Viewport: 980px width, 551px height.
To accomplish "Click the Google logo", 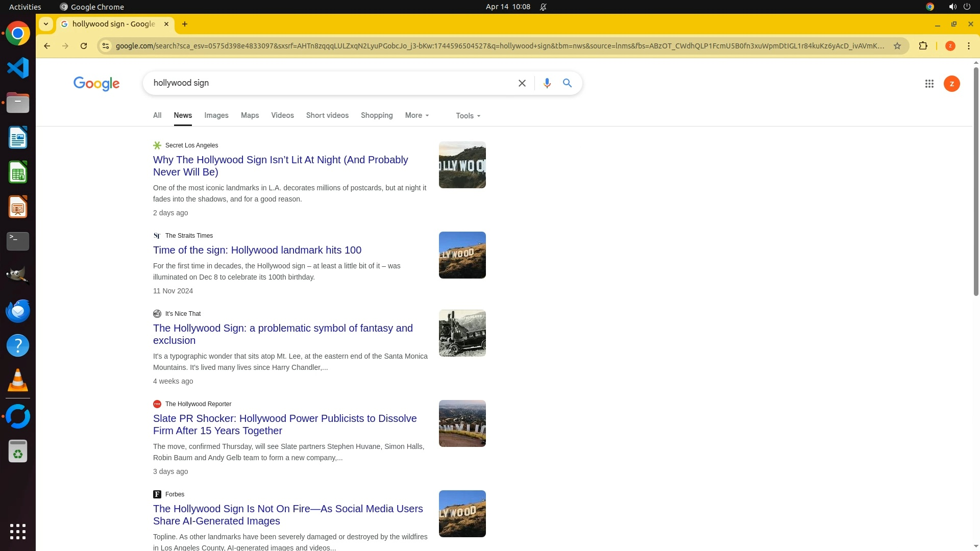I will (96, 84).
